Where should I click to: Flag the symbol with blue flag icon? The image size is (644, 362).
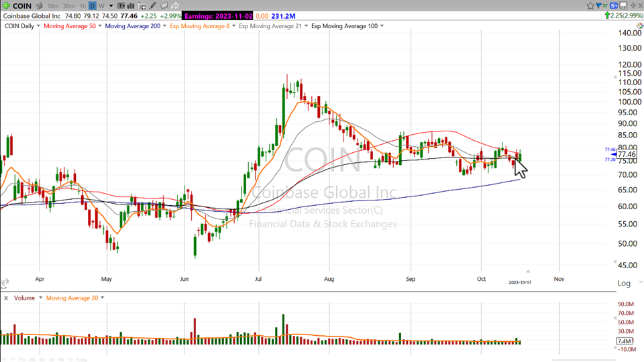pyautogui.click(x=598, y=5)
